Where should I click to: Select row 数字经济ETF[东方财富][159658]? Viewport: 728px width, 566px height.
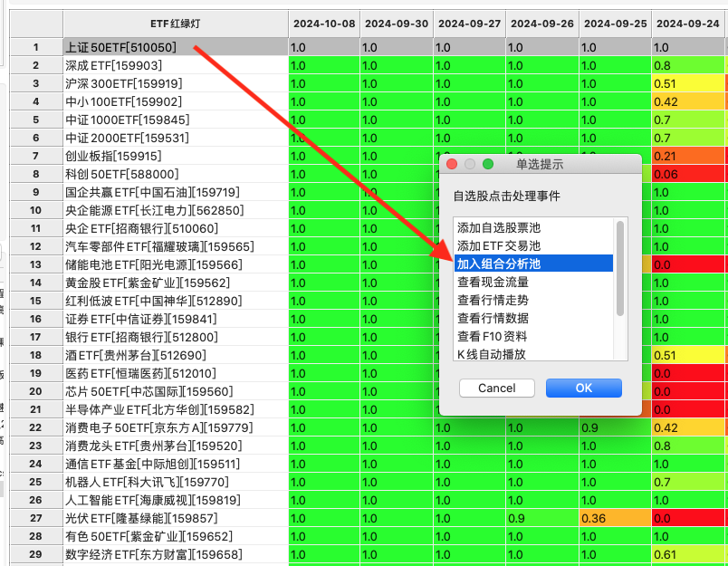tap(176, 554)
